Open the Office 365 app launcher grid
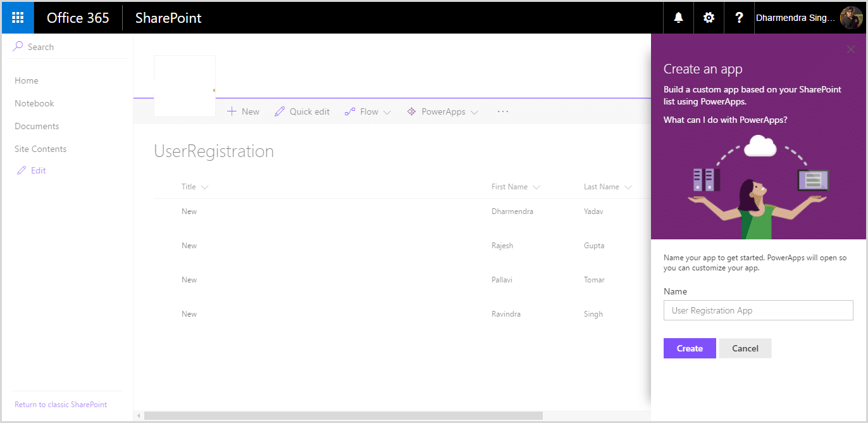The width and height of the screenshot is (868, 423). [x=18, y=18]
